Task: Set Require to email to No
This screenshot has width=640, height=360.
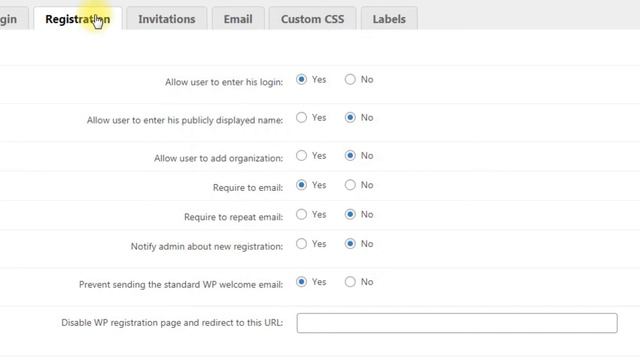Action: click(x=350, y=185)
